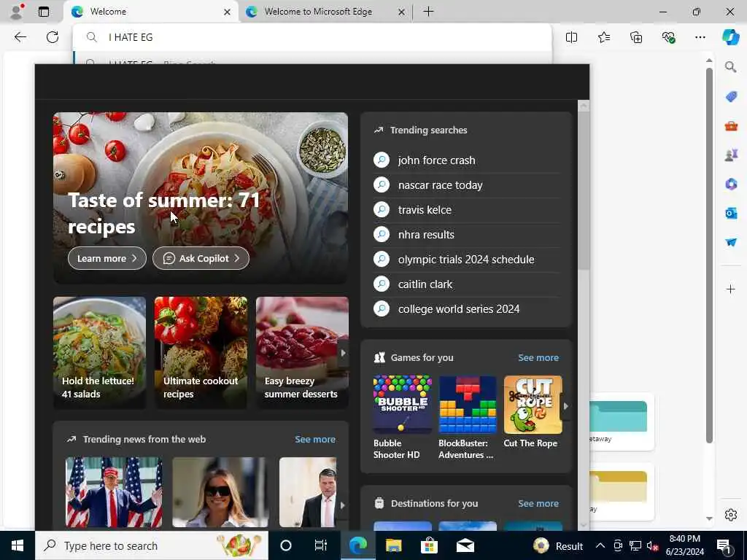Open the sidebar Games chess icon
The image size is (747, 560).
pyautogui.click(x=731, y=155)
